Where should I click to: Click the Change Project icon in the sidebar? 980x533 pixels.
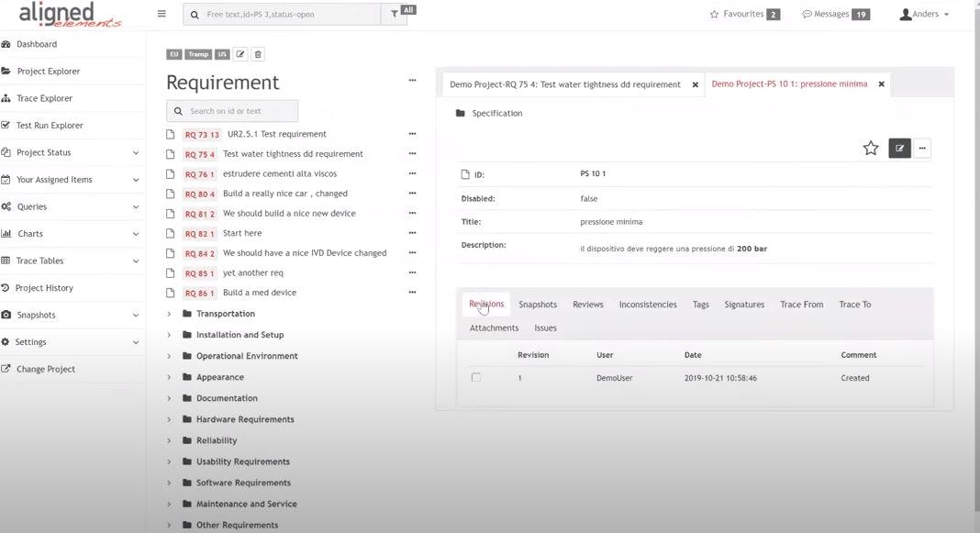[7, 369]
